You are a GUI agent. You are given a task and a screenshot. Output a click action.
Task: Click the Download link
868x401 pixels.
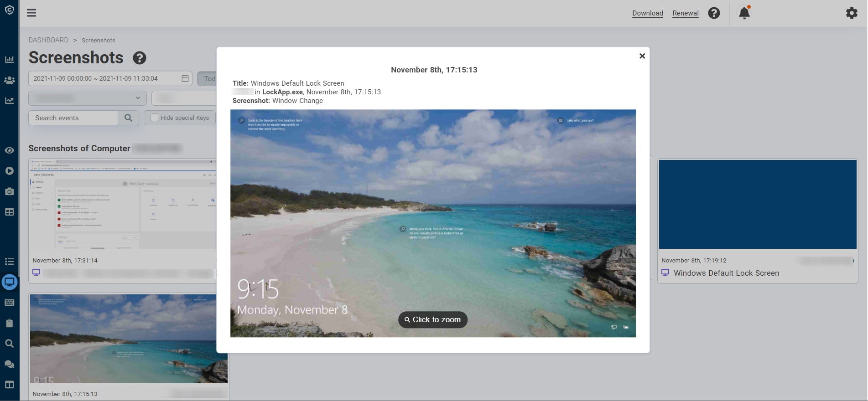coord(647,13)
